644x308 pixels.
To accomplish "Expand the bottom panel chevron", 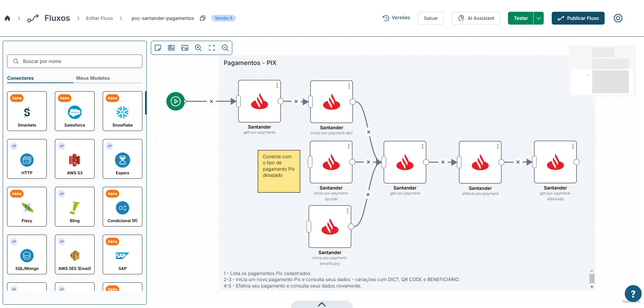I will coord(322,304).
